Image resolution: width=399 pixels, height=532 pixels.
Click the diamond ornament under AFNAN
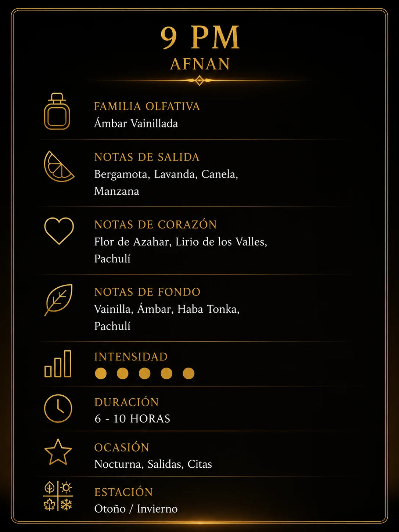click(x=199, y=80)
